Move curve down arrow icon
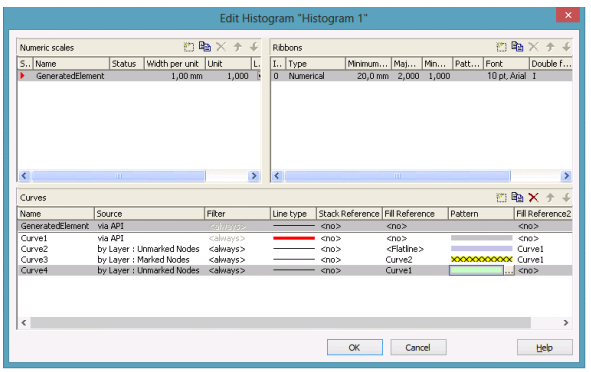 566,197
